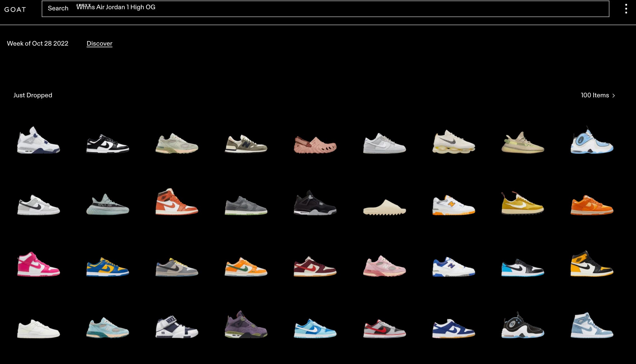This screenshot has height=364, width=636.
Task: Select the black Nike Air Penny sneaker
Action: pos(523,325)
